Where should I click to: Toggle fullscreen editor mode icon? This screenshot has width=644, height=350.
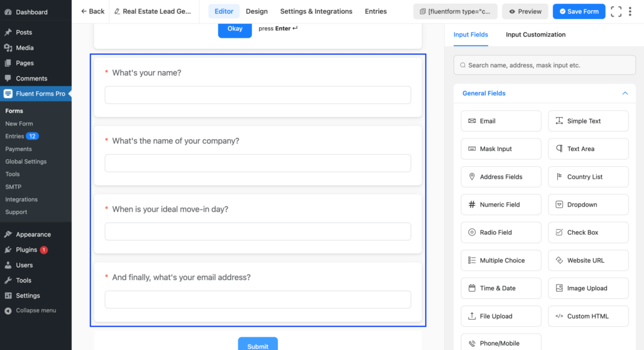pyautogui.click(x=616, y=11)
